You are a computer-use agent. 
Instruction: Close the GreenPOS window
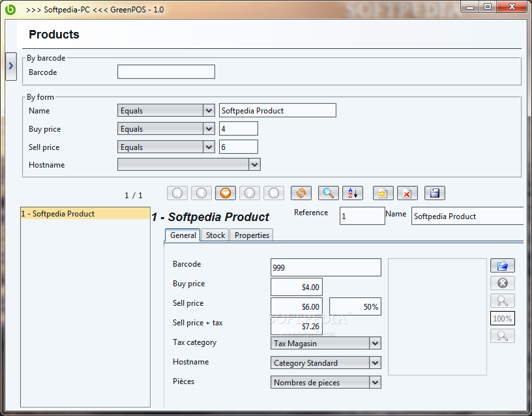pyautogui.click(x=512, y=7)
